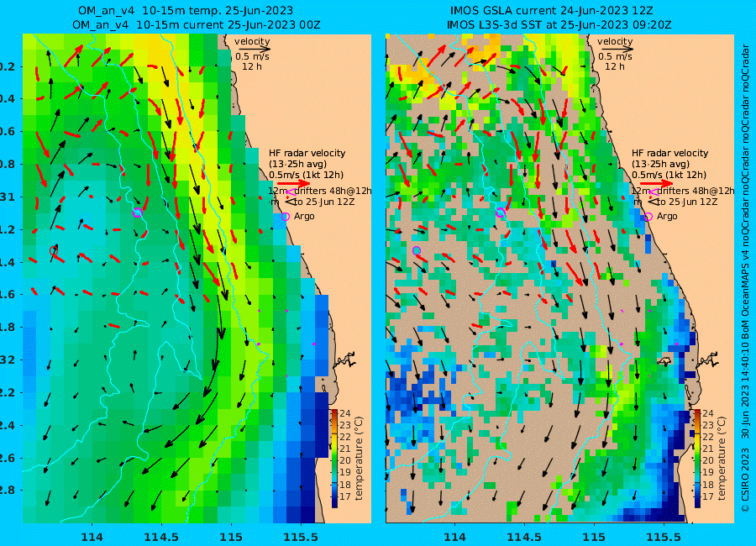
Task: Select magenta circle marker near 113.7 on IMOS map
Action: click(x=417, y=250)
